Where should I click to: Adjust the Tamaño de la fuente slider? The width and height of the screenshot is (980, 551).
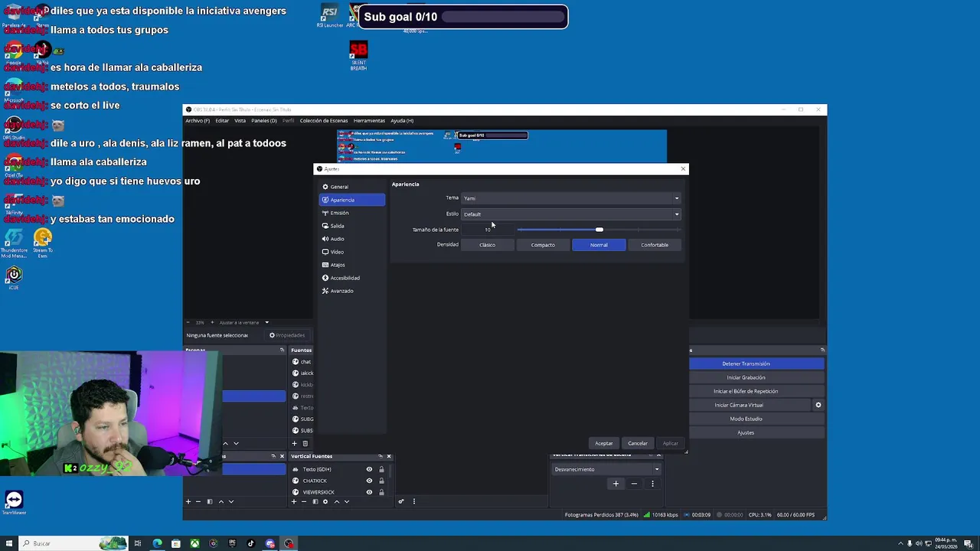(599, 230)
